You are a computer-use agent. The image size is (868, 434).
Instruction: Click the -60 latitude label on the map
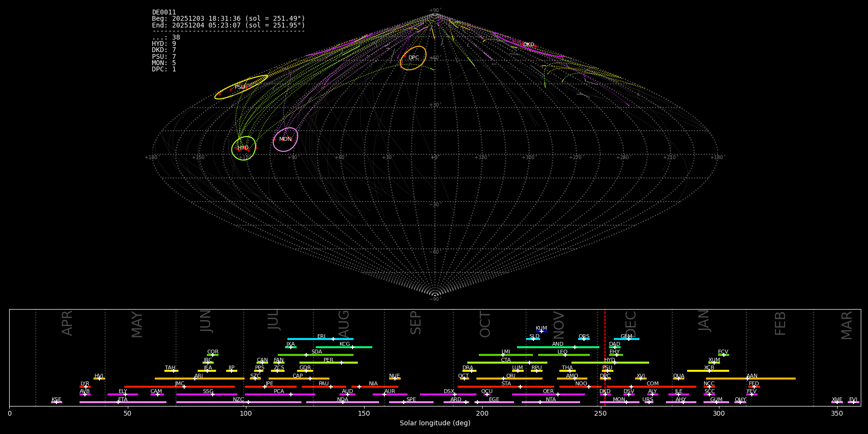(434, 252)
